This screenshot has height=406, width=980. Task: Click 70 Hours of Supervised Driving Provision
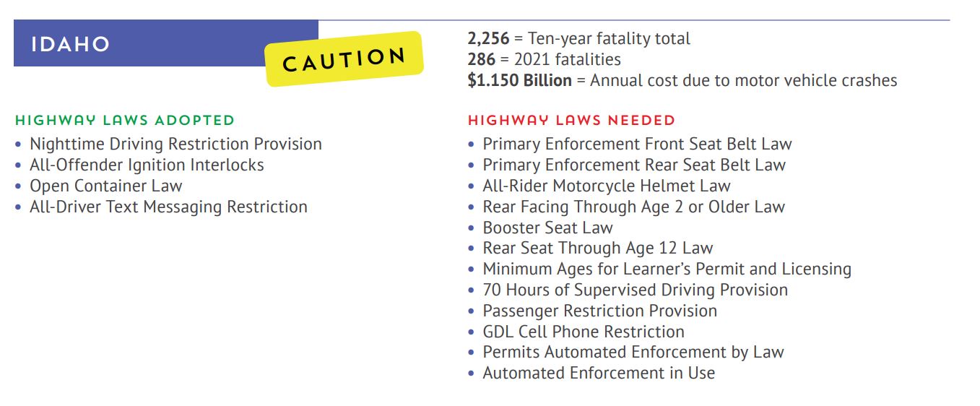click(635, 290)
